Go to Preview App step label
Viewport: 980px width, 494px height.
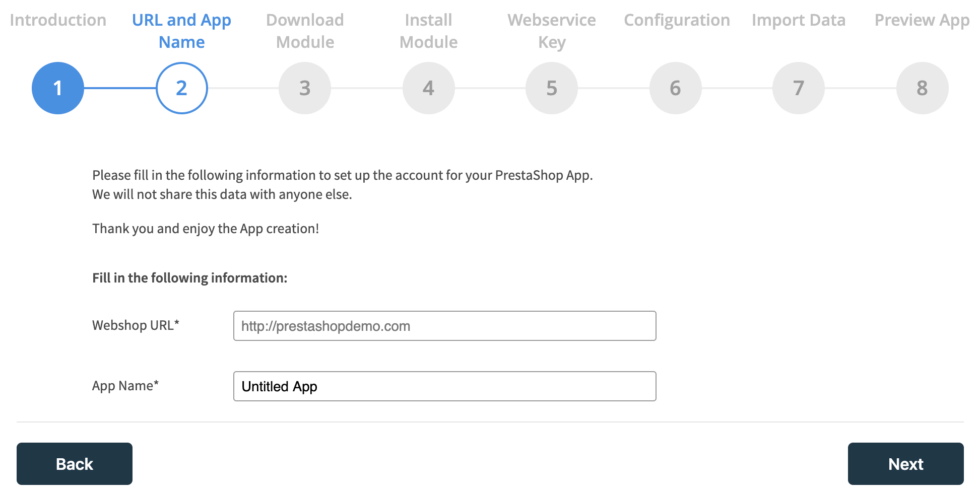pyautogui.click(x=922, y=20)
